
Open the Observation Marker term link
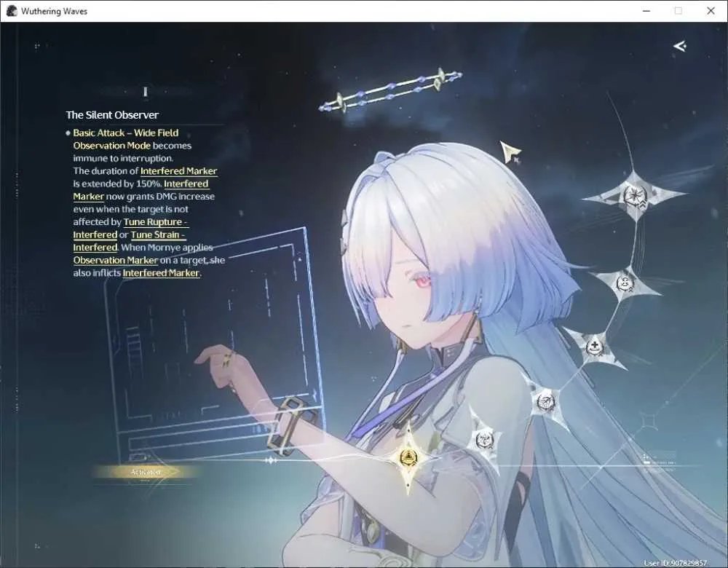tap(116, 260)
